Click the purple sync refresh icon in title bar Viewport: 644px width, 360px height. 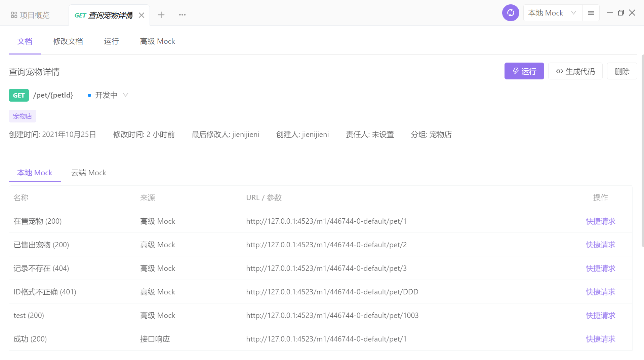[510, 12]
